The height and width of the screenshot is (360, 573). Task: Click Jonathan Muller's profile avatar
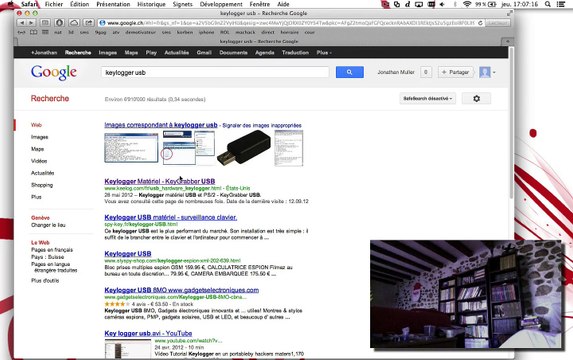coord(485,72)
